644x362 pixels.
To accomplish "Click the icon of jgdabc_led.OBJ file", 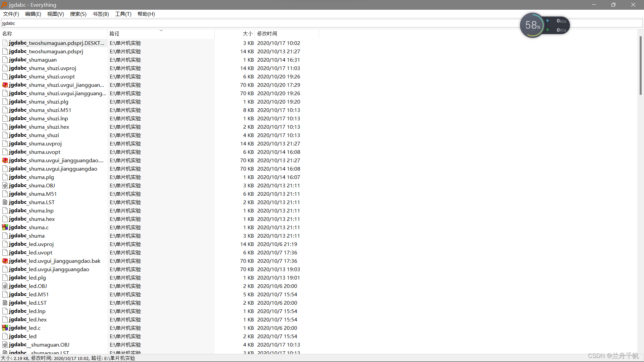I will click(x=5, y=286).
